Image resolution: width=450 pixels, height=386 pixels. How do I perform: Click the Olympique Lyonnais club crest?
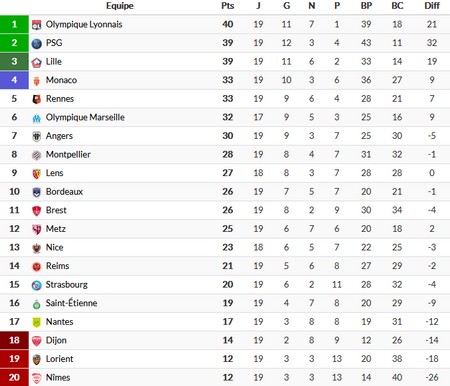(37, 25)
